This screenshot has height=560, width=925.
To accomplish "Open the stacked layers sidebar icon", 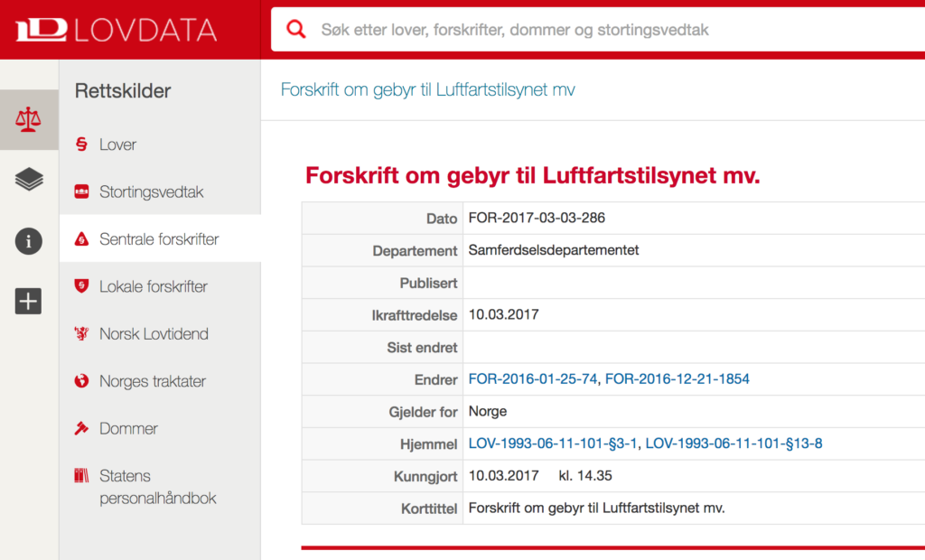I will tap(29, 180).
